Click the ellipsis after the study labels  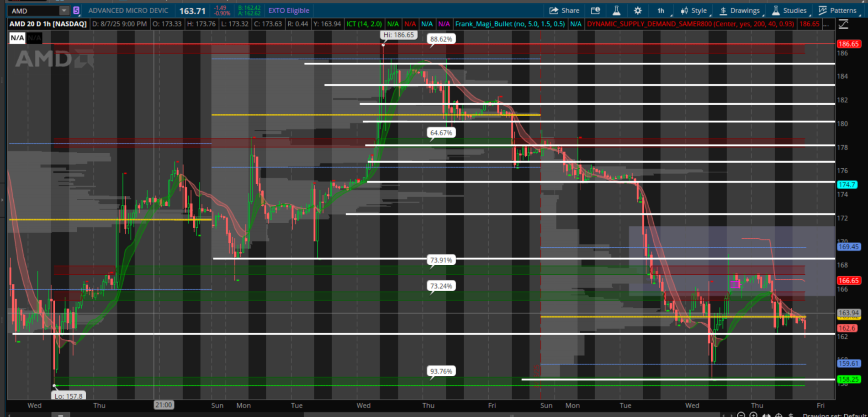click(x=826, y=24)
